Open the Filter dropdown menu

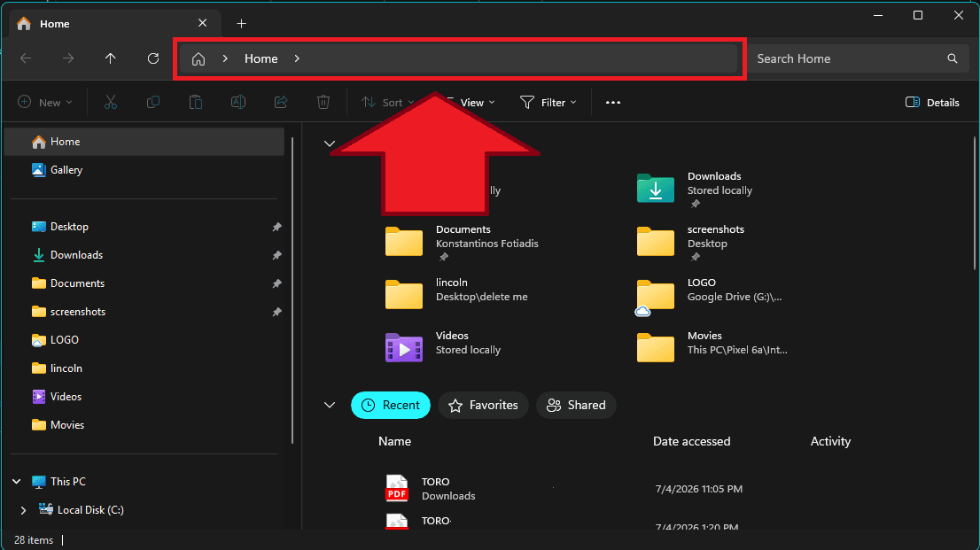coord(548,103)
